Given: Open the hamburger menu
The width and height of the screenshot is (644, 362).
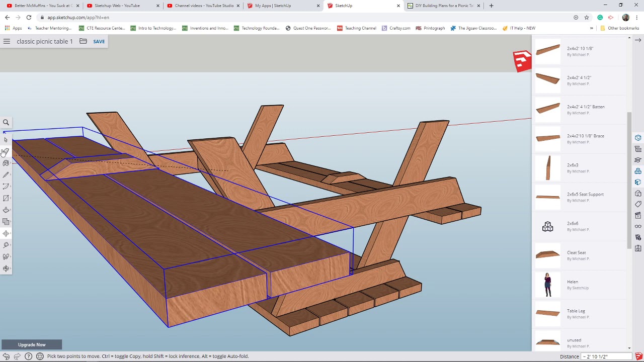Looking at the screenshot, I should point(7,41).
